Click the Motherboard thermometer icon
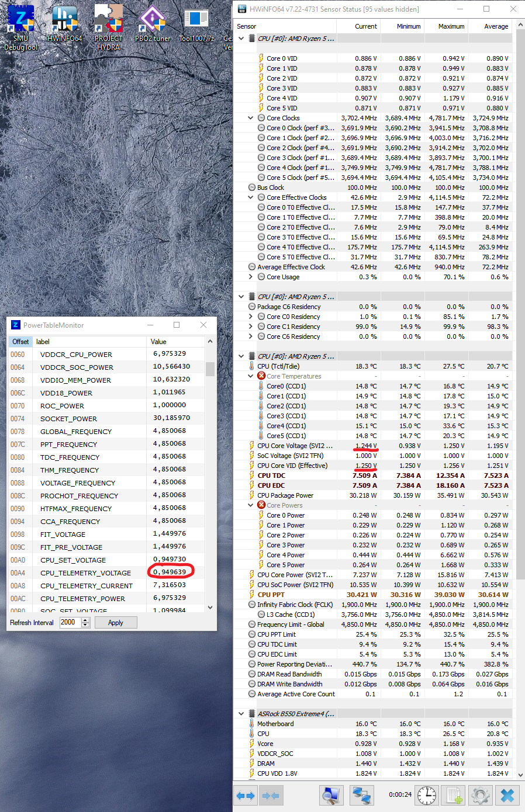 [251, 724]
